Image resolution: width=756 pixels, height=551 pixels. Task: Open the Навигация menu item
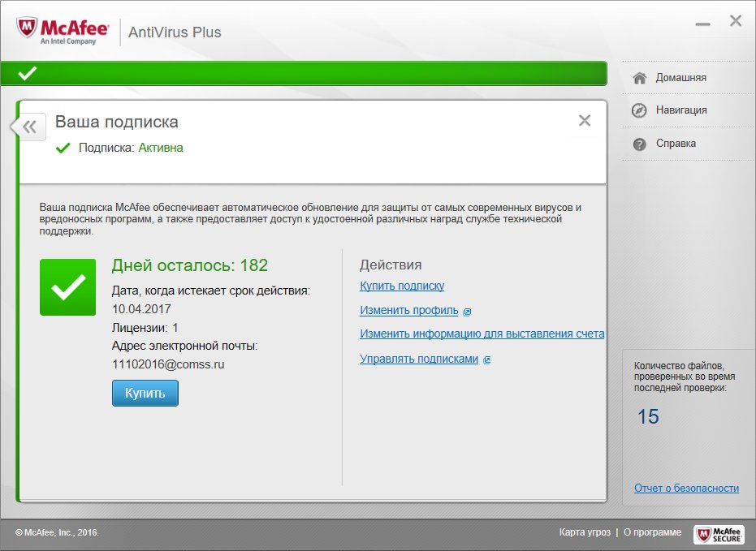pyautogui.click(x=681, y=110)
